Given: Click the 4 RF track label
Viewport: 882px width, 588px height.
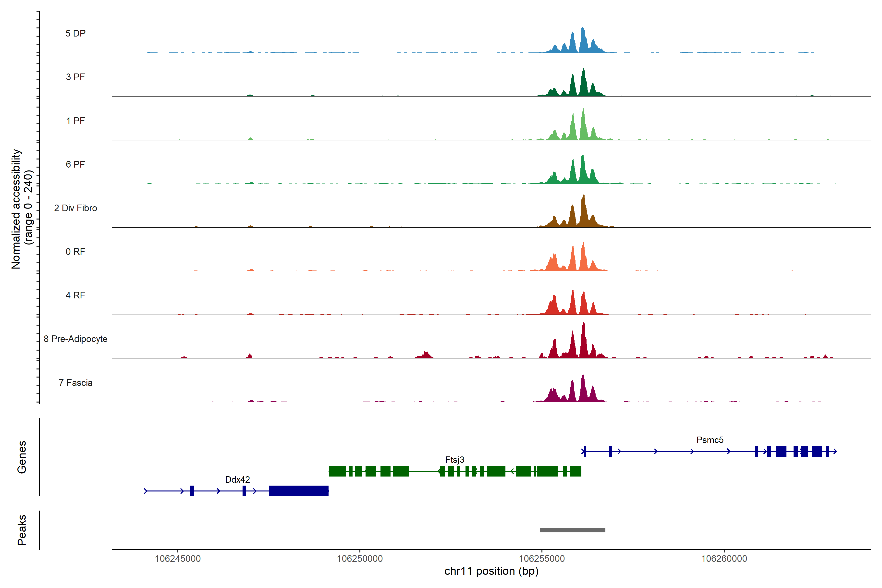Looking at the screenshot, I should (75, 295).
